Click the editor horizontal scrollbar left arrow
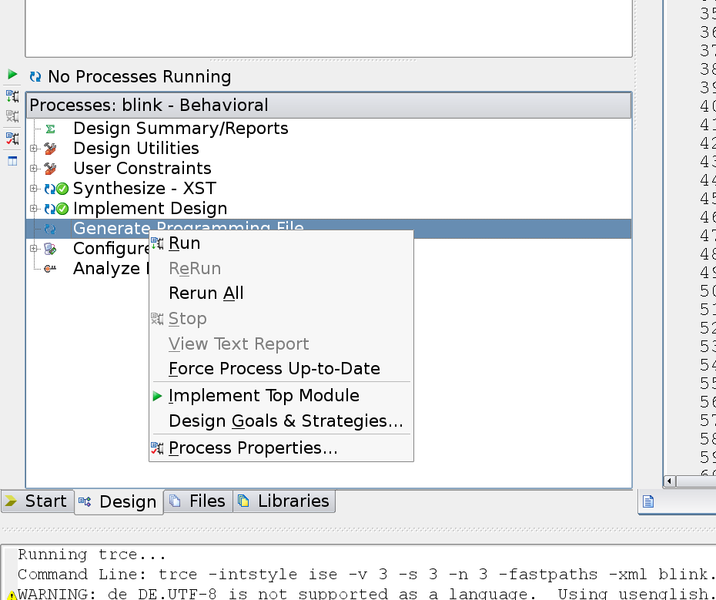The image size is (716, 600). tap(669, 481)
